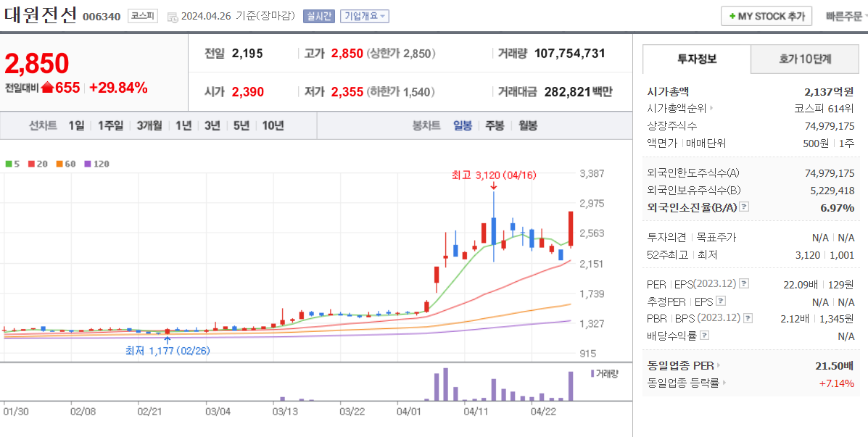Click the 코스피 market badge
868x437 pixels.
pyautogui.click(x=143, y=16)
